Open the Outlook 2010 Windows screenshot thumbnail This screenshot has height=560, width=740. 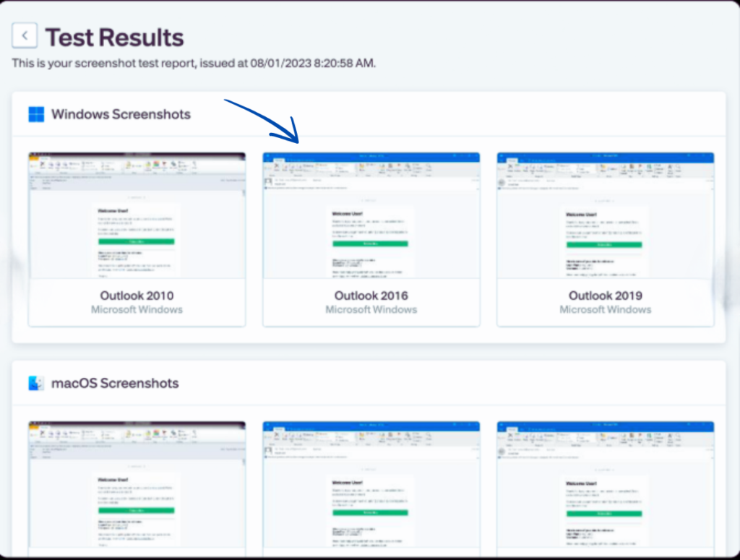(x=137, y=215)
